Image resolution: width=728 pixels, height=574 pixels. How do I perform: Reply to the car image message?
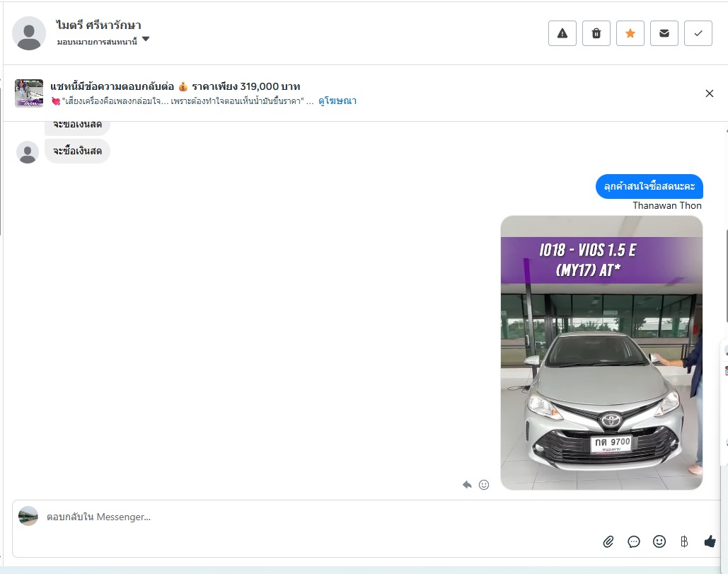point(467,485)
